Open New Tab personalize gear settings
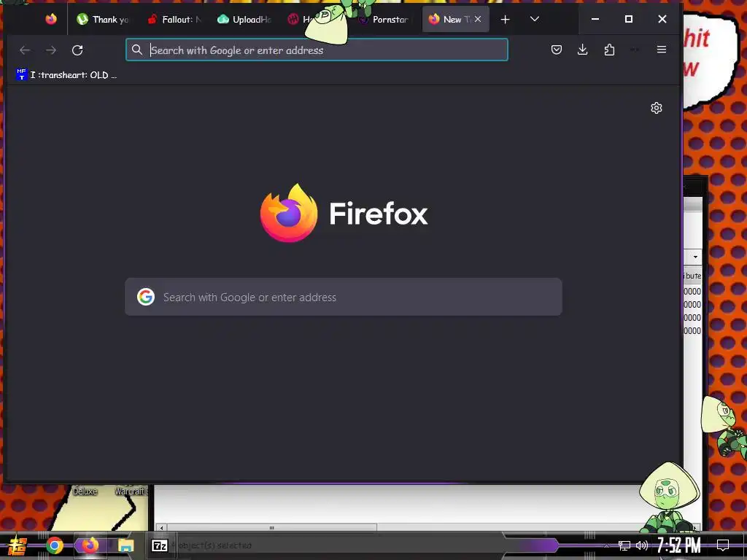Screen dimensions: 747x560 [x=657, y=108]
